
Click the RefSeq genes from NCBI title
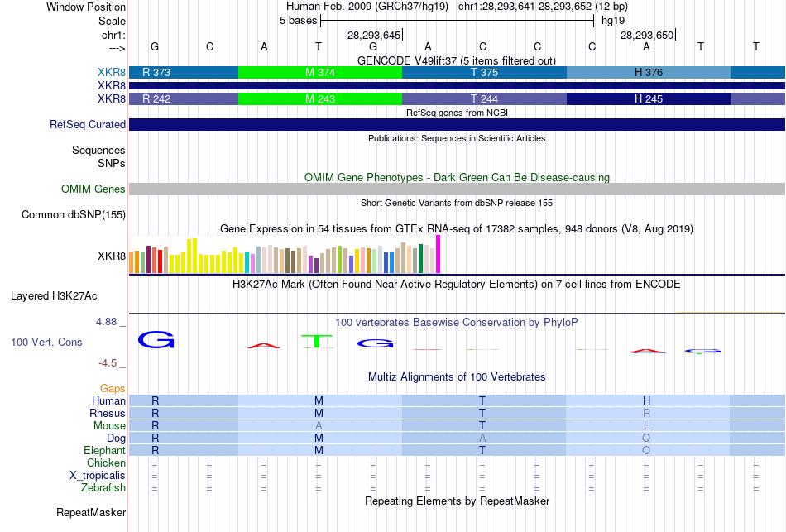pos(457,113)
